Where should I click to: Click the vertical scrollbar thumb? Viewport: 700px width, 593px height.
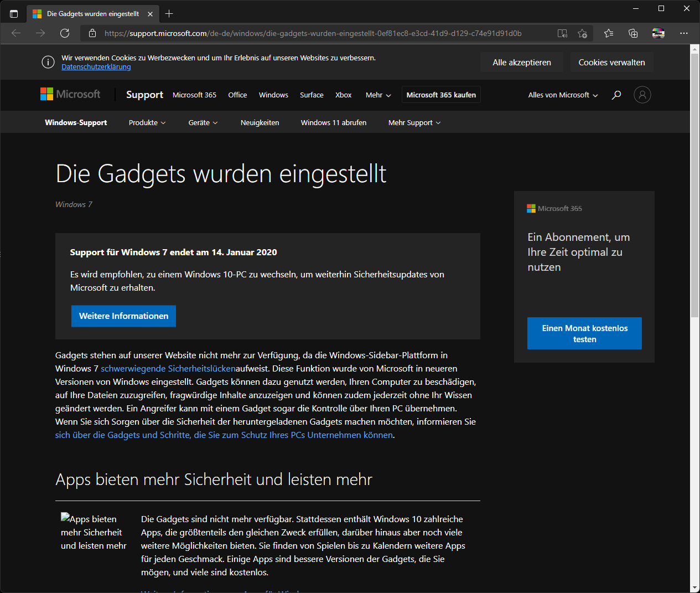[695, 185]
